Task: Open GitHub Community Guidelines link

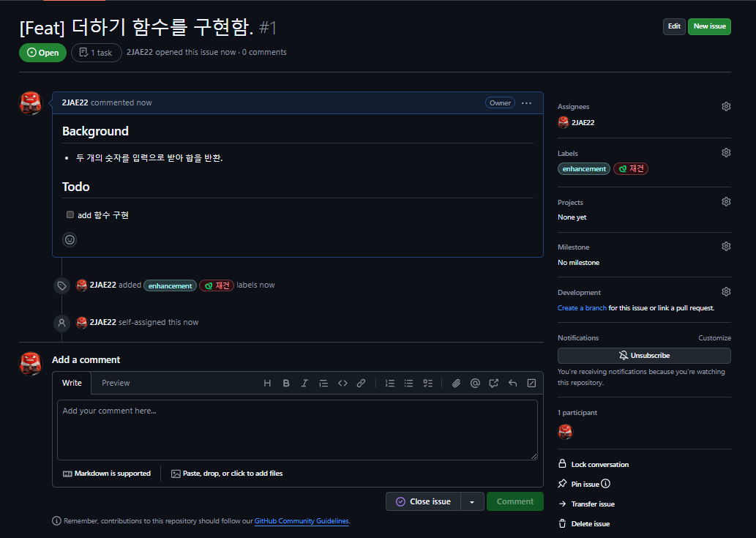Action: click(302, 521)
